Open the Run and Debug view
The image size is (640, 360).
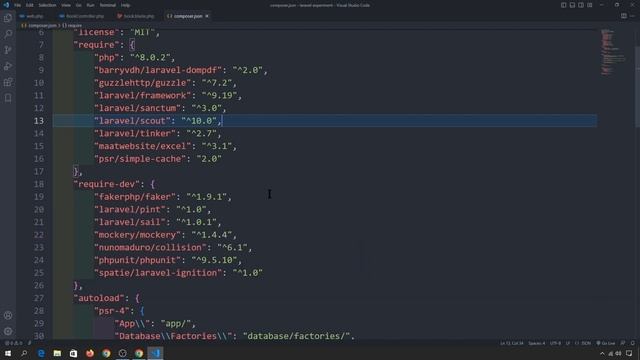point(8,66)
